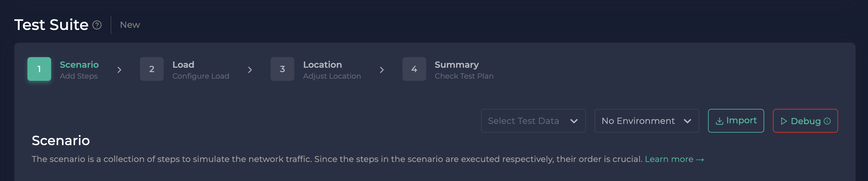The width and height of the screenshot is (868, 181).
Task: Click the download icon on Import button
Action: coord(719,121)
